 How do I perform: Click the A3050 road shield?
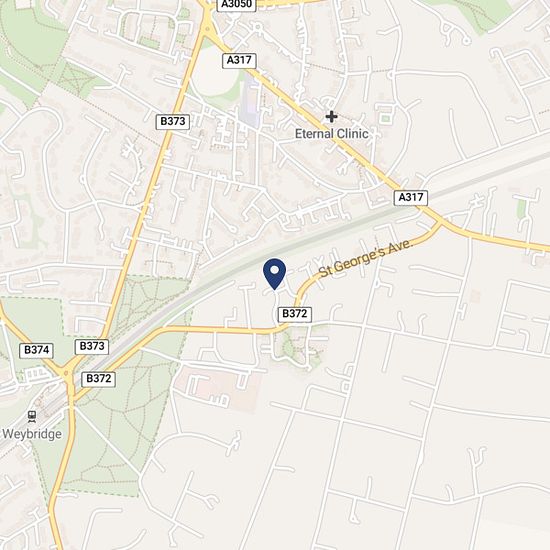pos(236,5)
